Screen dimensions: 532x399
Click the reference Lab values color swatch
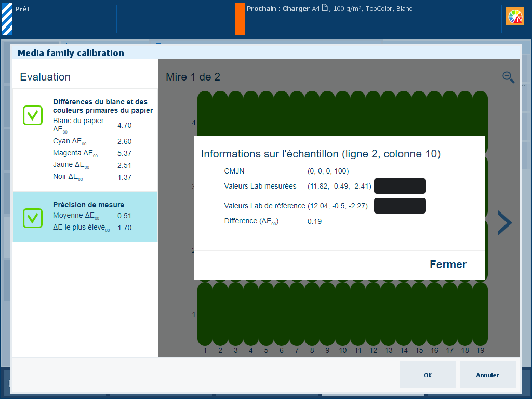(400, 206)
